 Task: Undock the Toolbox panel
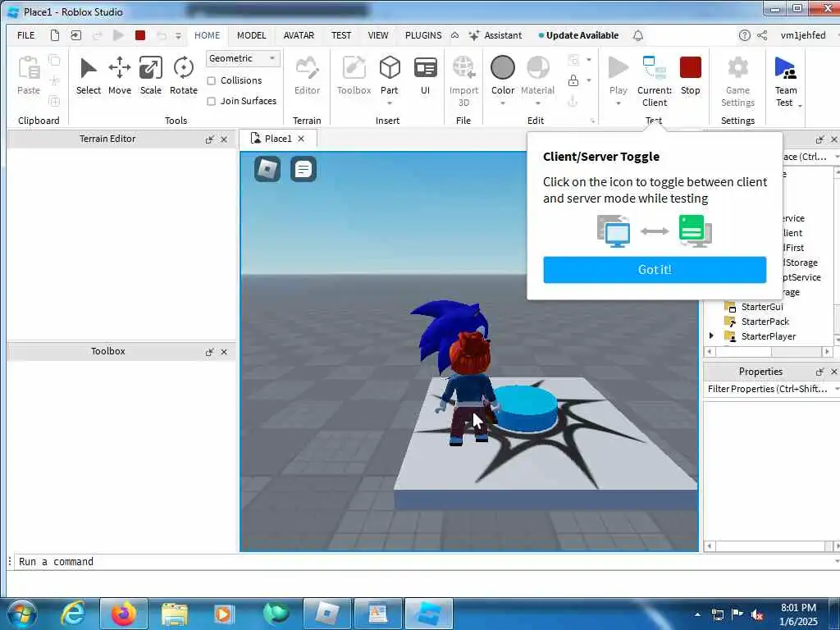coord(209,352)
